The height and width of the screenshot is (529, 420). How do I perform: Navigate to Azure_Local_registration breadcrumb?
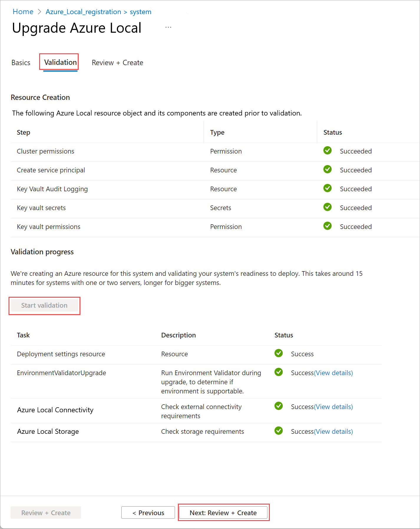[83, 12]
